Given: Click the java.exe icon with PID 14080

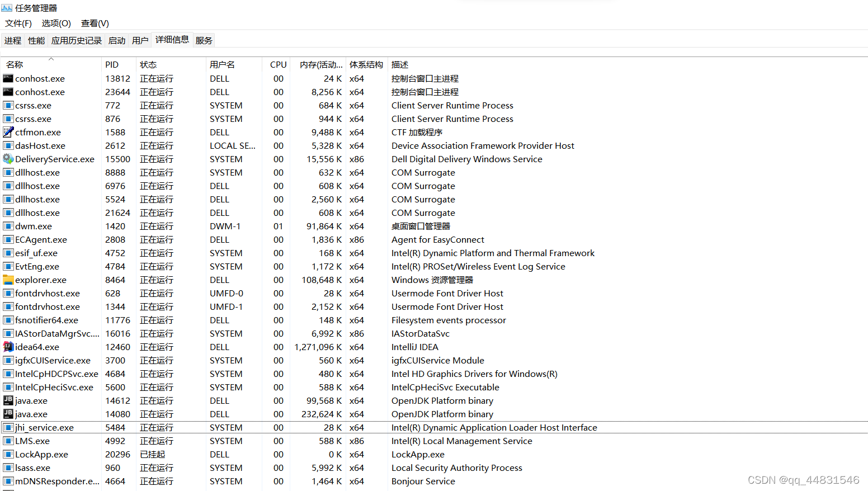Looking at the screenshot, I should (x=8, y=414).
